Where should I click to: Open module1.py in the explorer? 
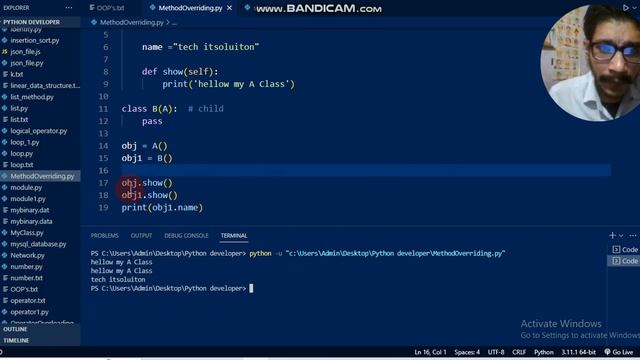click(28, 199)
